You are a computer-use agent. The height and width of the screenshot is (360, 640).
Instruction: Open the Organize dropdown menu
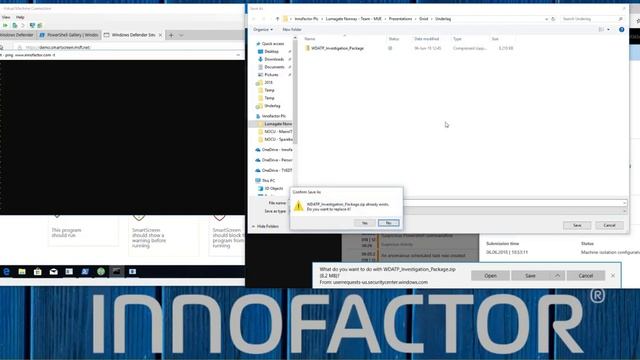pyautogui.click(x=263, y=29)
